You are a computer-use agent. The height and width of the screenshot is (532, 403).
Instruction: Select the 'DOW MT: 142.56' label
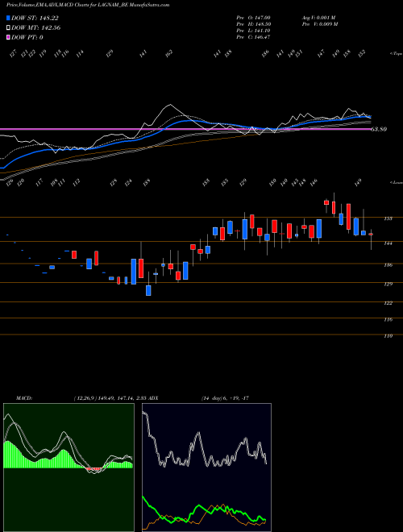[x=35, y=28]
